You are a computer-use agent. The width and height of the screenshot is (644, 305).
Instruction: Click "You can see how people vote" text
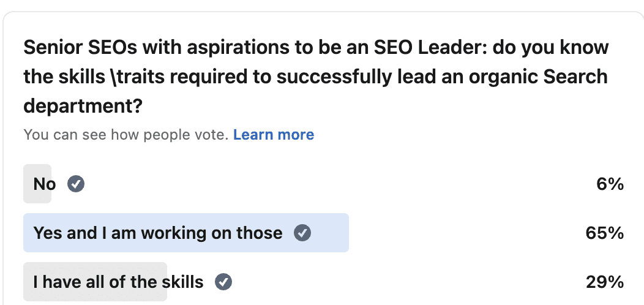tap(127, 135)
